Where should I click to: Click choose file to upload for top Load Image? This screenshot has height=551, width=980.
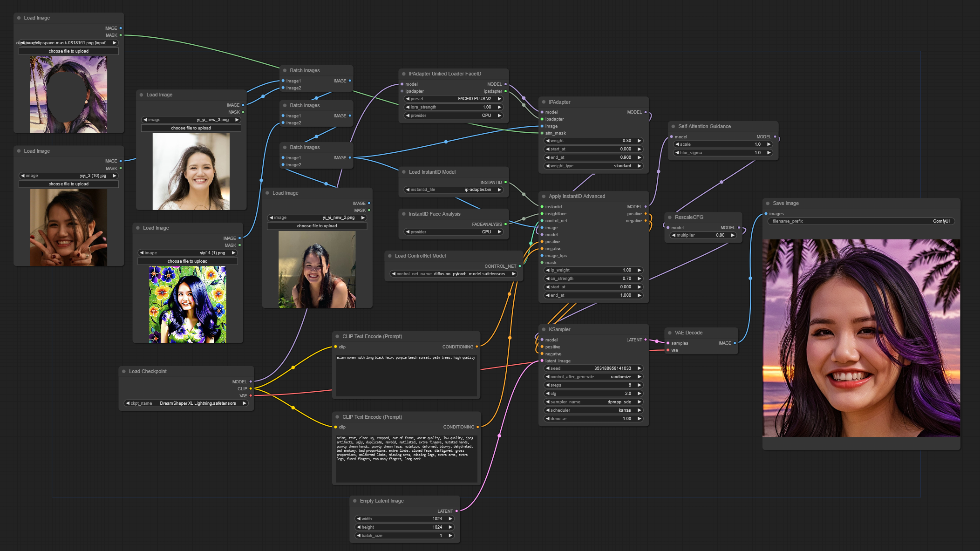[68, 51]
